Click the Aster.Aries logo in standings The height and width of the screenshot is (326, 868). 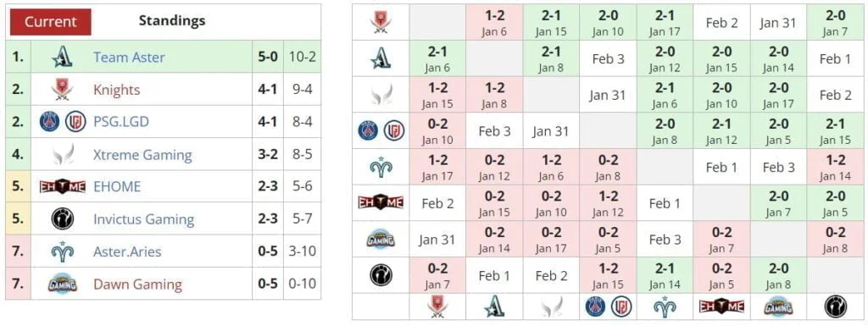63,251
